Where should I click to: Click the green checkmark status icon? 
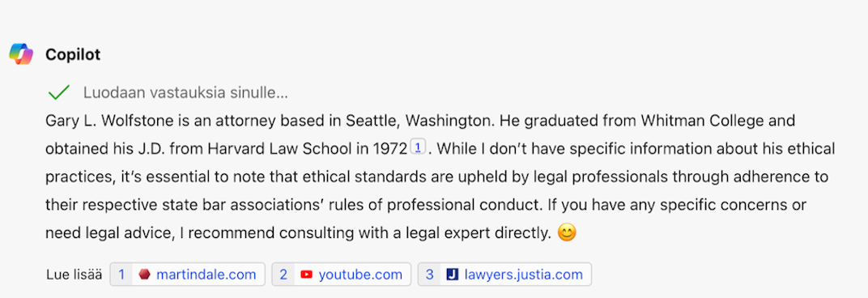tap(58, 92)
